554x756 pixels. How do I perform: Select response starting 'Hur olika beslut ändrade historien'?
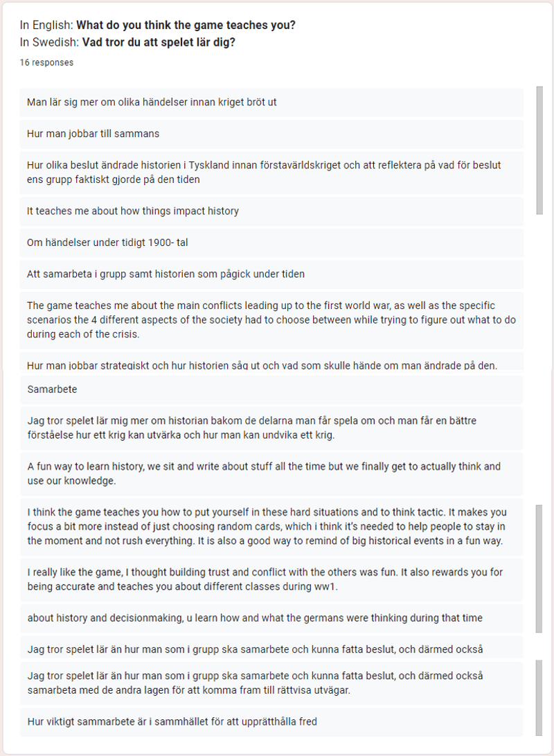271,173
